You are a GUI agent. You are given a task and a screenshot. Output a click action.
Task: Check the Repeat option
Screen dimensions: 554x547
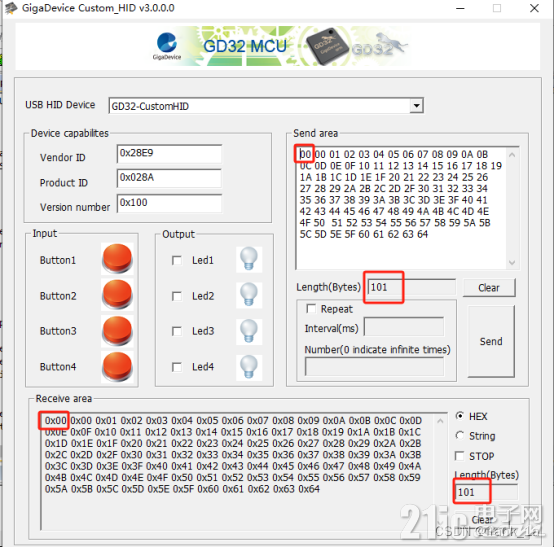point(311,309)
